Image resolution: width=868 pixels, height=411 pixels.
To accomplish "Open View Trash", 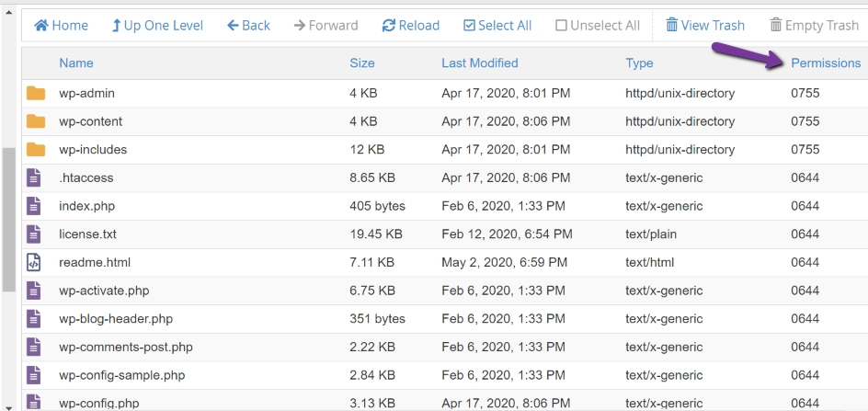I will pyautogui.click(x=705, y=26).
